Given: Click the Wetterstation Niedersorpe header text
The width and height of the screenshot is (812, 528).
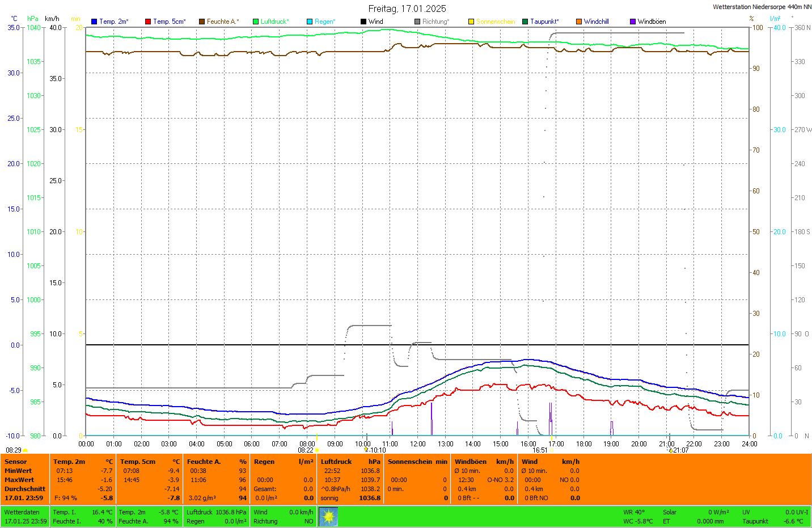Looking at the screenshot, I should tap(762, 7).
